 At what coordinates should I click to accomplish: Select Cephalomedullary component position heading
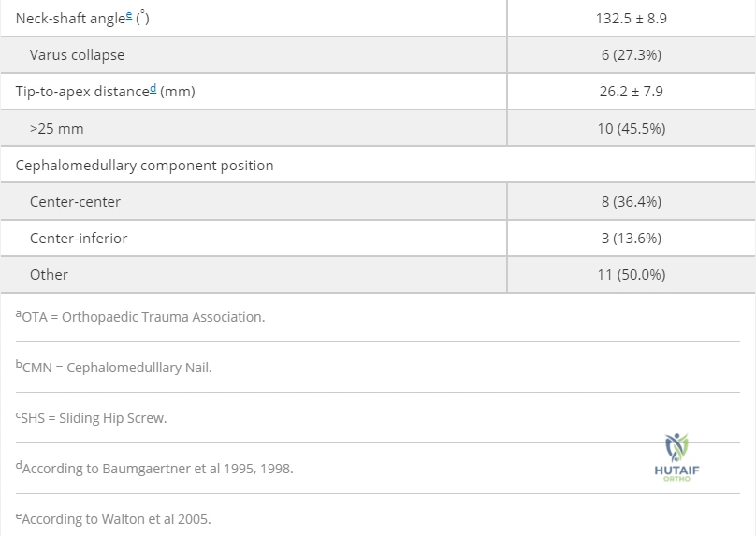[x=145, y=166]
